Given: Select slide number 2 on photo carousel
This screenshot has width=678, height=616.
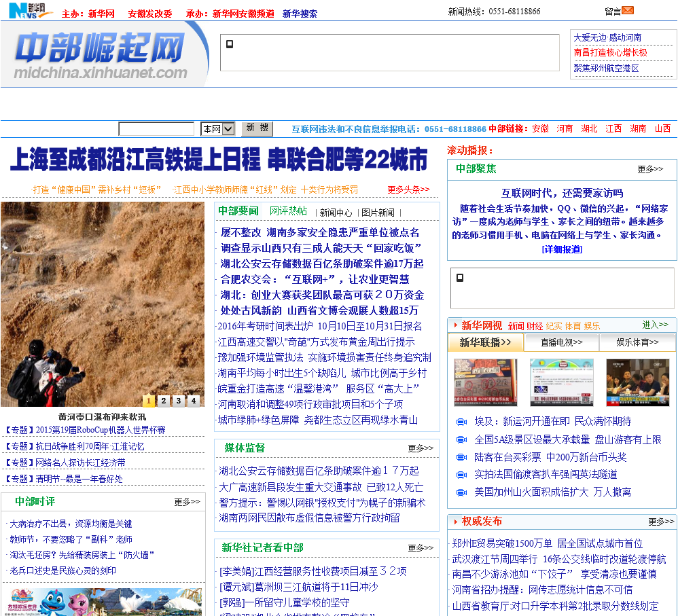Looking at the screenshot, I should click(164, 401).
